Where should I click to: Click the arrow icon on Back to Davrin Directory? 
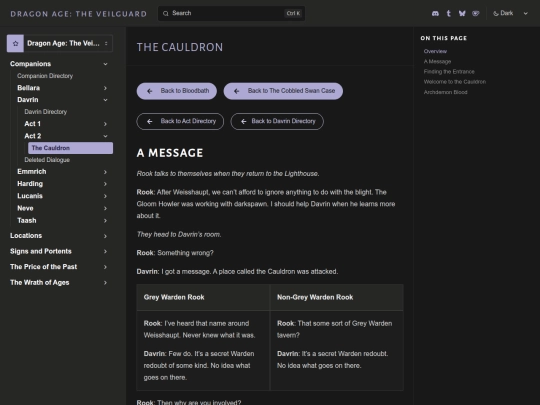pyautogui.click(x=243, y=121)
